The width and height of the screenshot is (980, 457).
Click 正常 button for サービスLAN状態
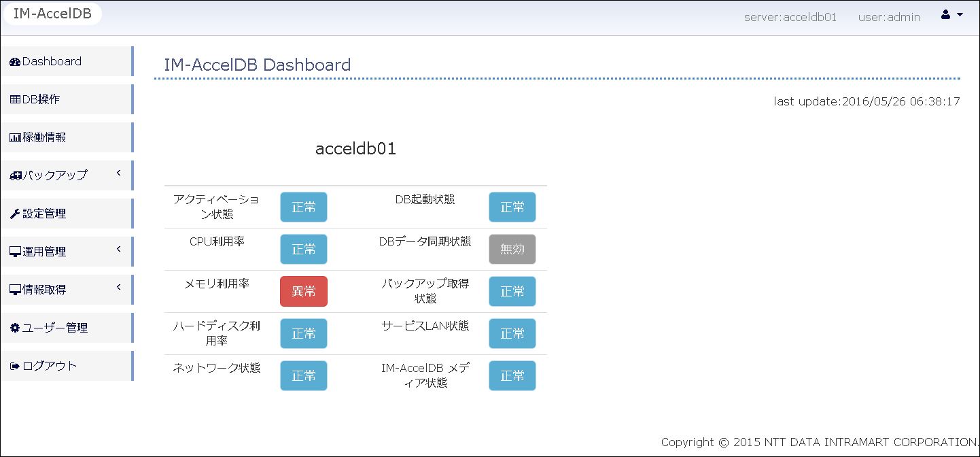pos(512,334)
